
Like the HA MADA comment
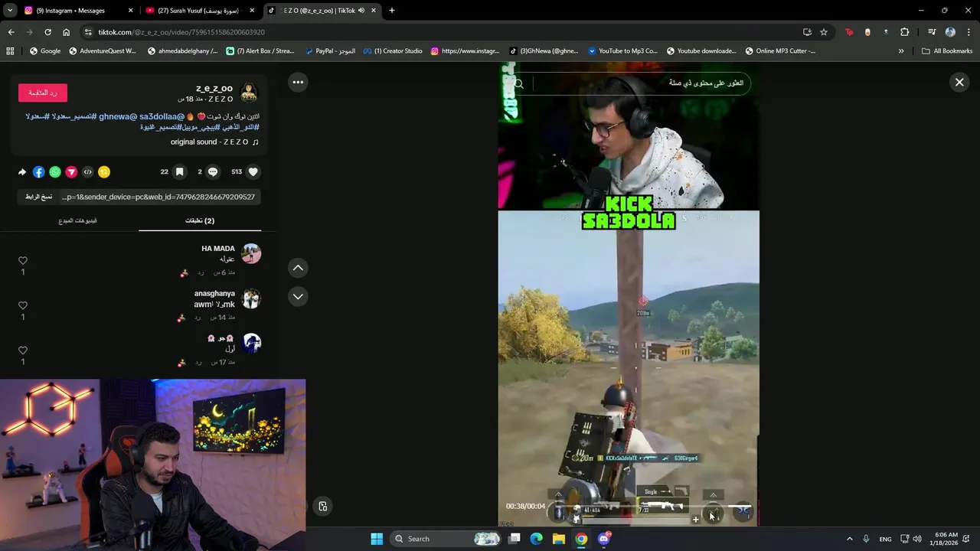[x=23, y=261]
